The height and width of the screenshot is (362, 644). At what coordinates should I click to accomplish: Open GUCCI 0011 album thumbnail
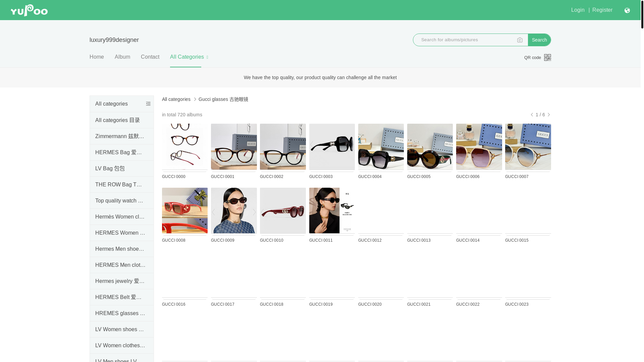coord(332,210)
